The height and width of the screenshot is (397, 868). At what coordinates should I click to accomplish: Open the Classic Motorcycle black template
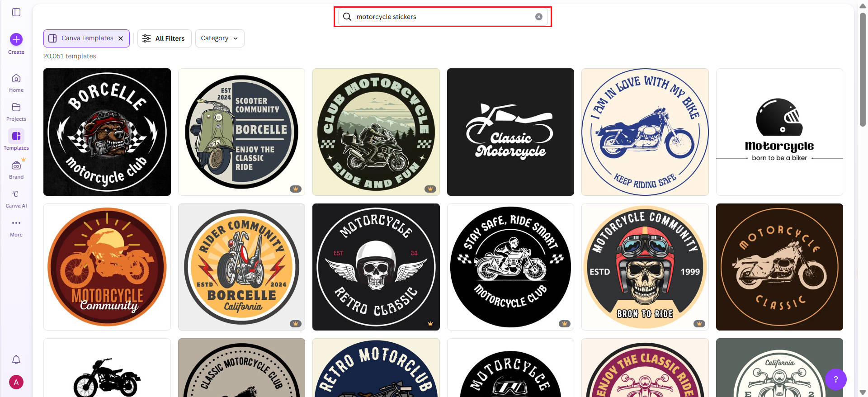(510, 132)
